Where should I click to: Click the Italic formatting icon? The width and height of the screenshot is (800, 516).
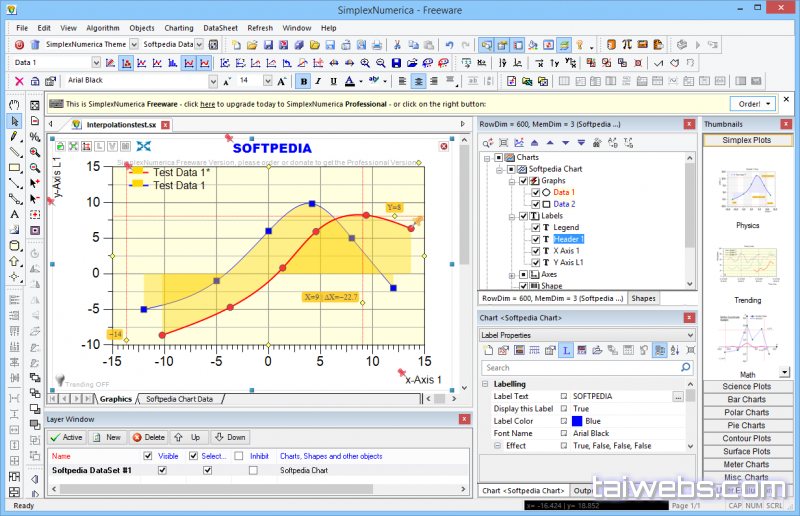(x=318, y=81)
